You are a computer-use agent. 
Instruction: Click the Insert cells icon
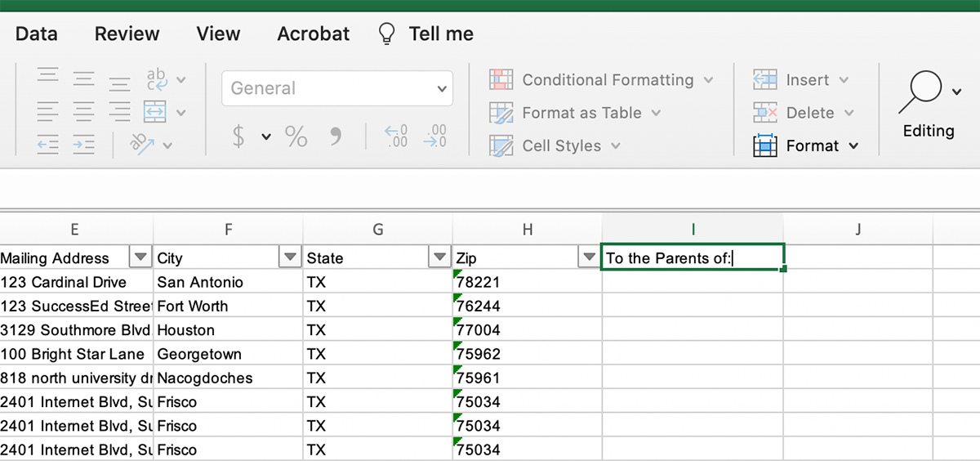pyautogui.click(x=765, y=79)
